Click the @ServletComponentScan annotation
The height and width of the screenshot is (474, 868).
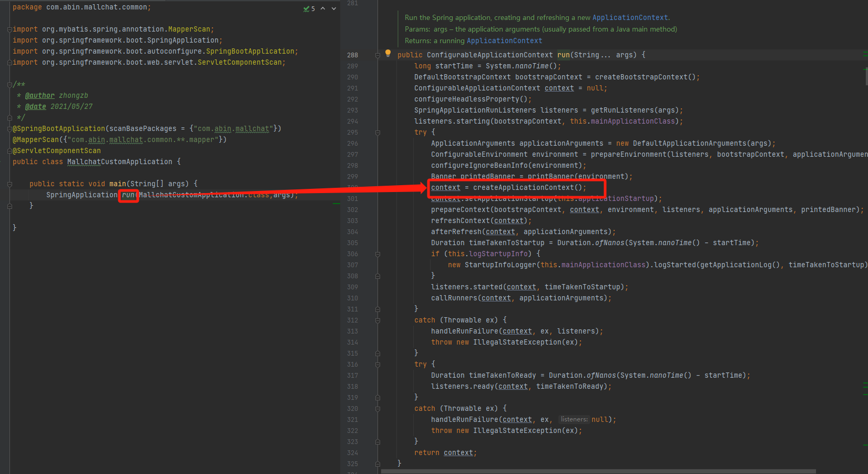click(57, 151)
